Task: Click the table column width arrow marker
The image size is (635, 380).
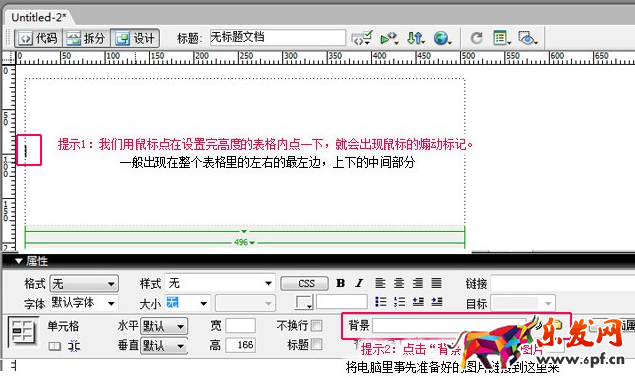Action: pos(244,231)
